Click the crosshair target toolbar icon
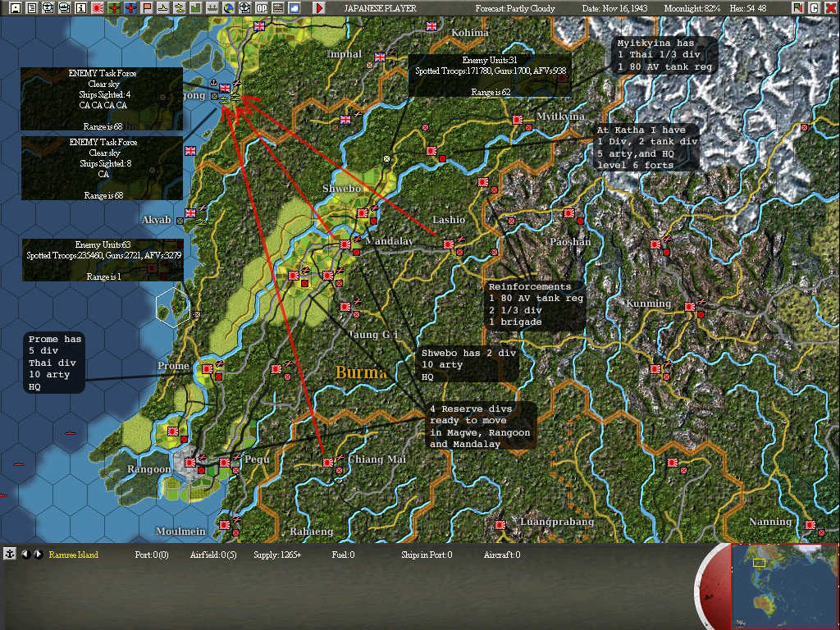Image resolution: width=840 pixels, height=630 pixels. tap(245, 8)
